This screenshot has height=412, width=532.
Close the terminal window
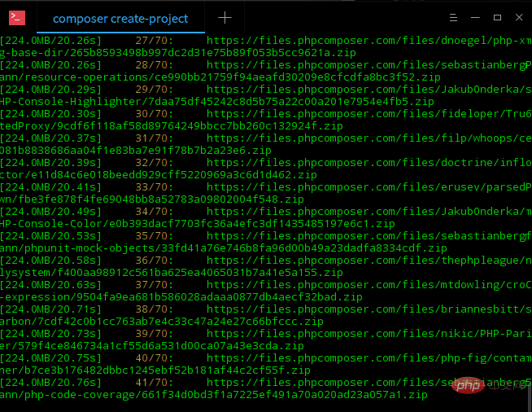(519, 17)
